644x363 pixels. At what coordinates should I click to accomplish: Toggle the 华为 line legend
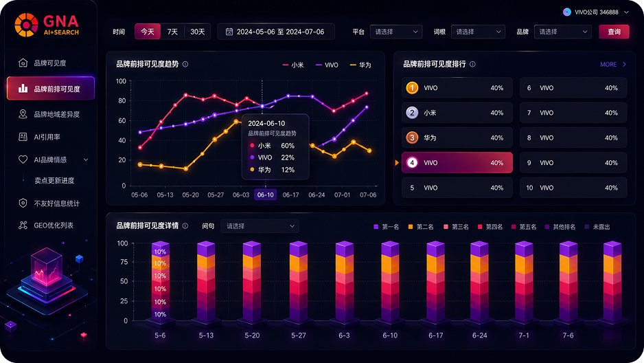click(x=360, y=65)
